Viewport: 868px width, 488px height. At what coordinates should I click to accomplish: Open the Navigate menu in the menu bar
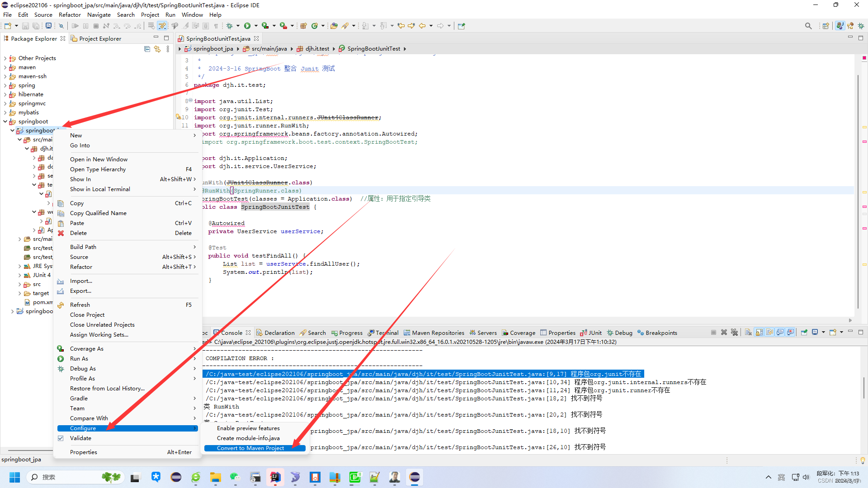pyautogui.click(x=99, y=14)
